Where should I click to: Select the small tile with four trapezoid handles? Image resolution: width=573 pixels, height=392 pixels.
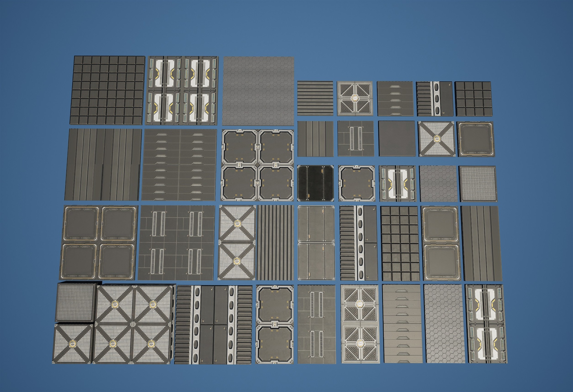395,98
